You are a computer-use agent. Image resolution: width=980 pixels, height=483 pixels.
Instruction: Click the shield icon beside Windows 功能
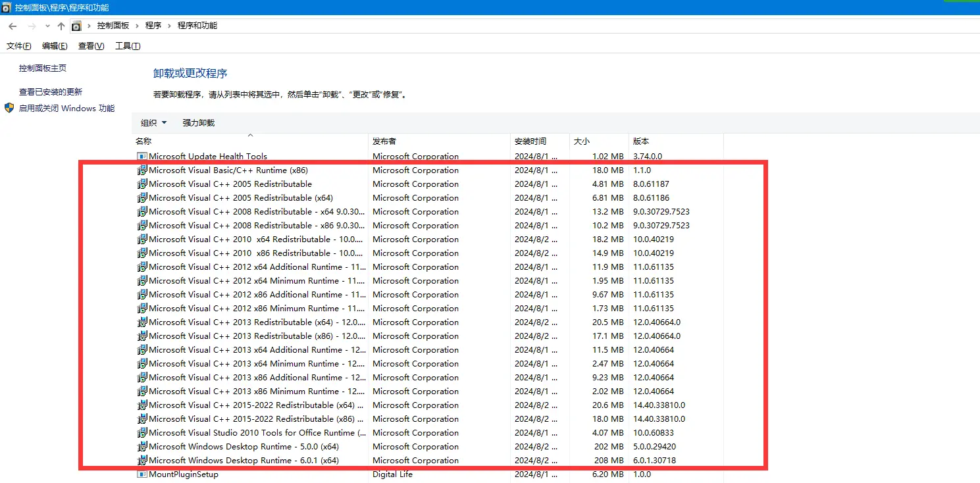tap(9, 108)
